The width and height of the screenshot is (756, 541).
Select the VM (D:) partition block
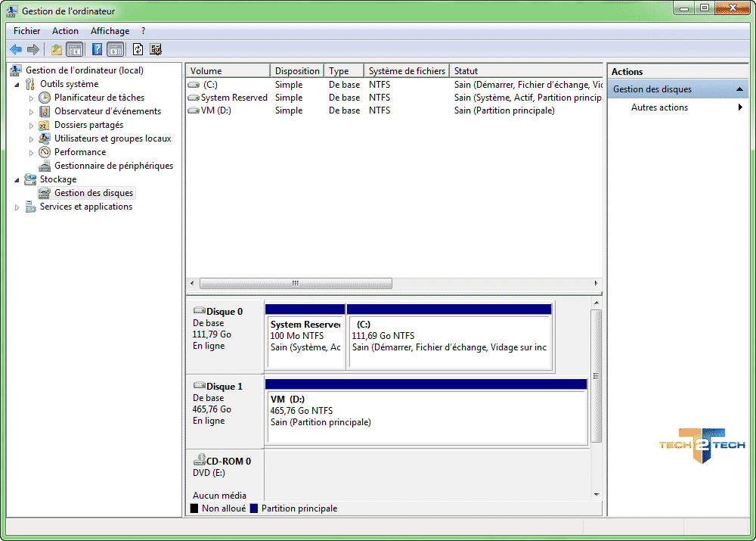pos(426,412)
